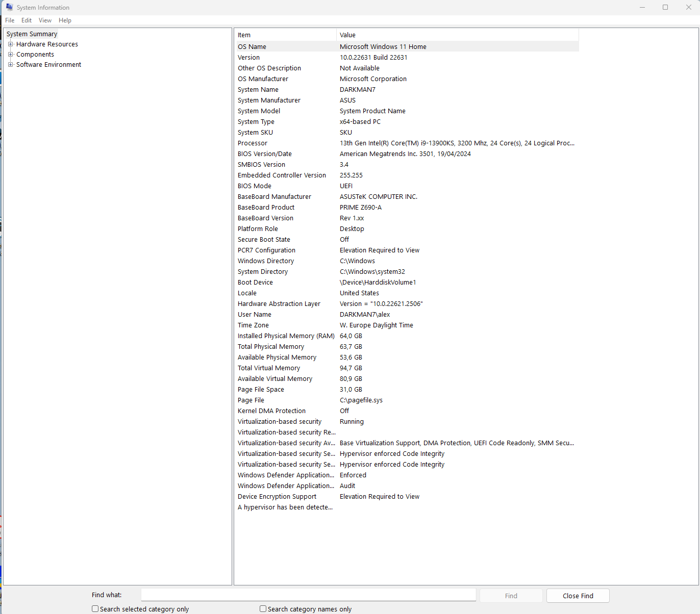Select the System Name row
The width and height of the screenshot is (700, 614).
[x=407, y=90]
